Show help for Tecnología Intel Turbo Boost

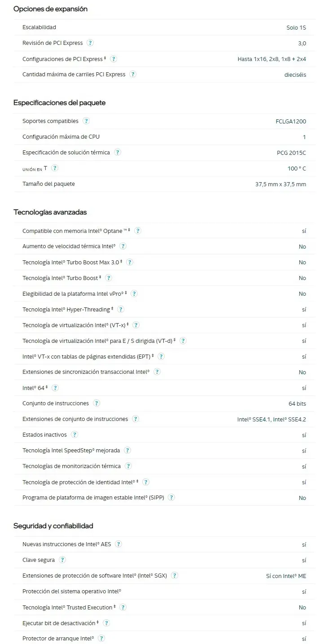click(109, 278)
